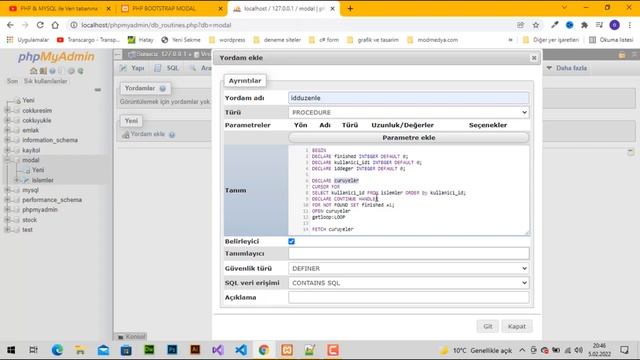Focus the Yordam adı input field
The width and height of the screenshot is (640, 360).
(409, 98)
